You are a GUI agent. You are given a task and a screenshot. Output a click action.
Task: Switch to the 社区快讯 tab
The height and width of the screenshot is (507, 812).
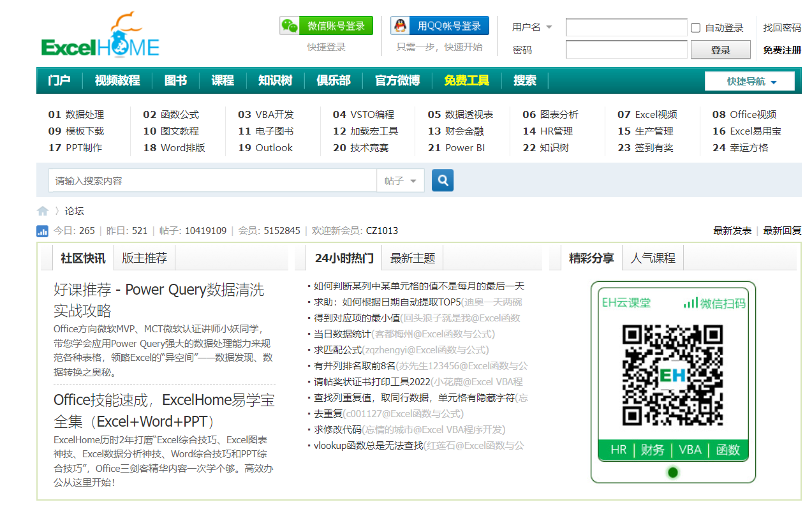point(83,258)
